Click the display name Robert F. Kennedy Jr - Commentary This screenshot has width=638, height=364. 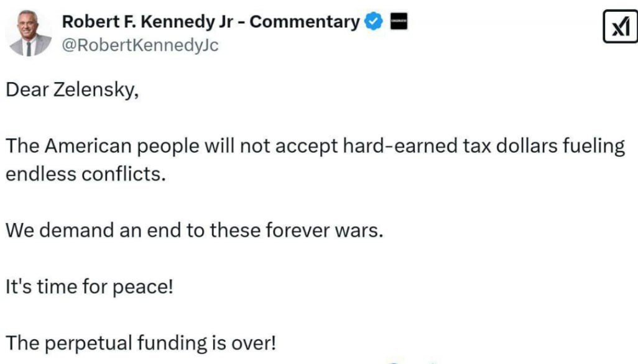(x=210, y=22)
